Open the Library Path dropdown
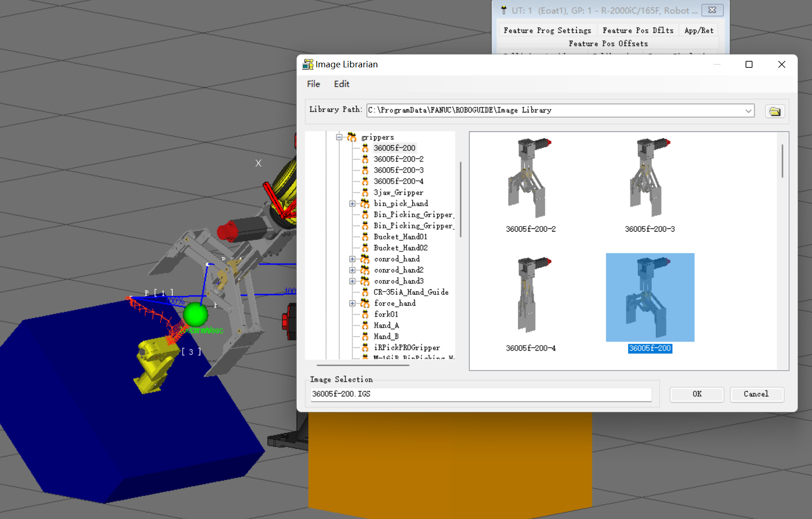812x519 pixels. [x=748, y=111]
